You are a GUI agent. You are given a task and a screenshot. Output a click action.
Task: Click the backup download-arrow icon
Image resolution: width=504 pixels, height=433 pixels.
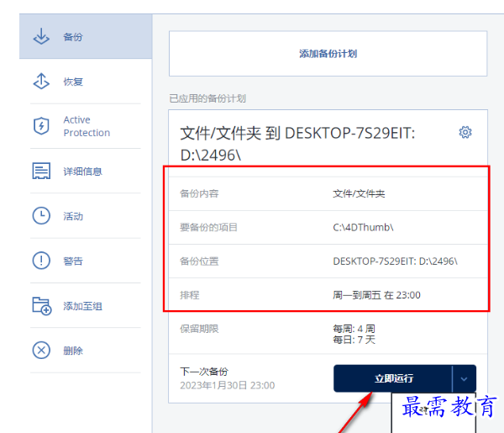(41, 36)
